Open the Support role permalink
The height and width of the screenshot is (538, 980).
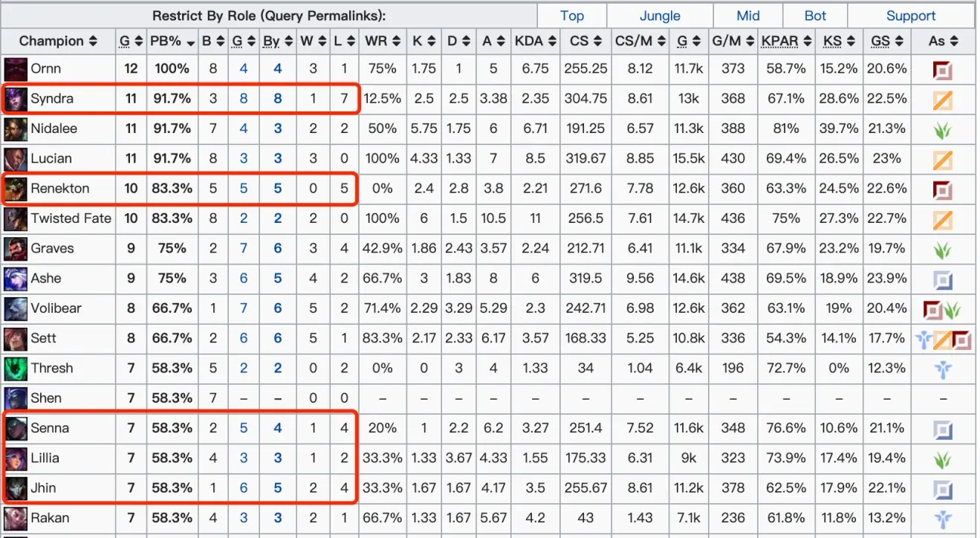(911, 16)
